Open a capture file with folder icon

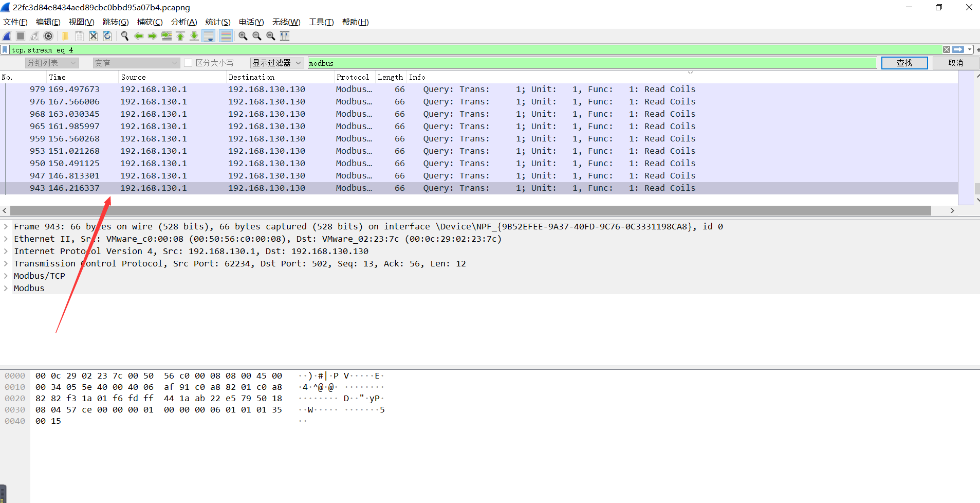pyautogui.click(x=65, y=36)
